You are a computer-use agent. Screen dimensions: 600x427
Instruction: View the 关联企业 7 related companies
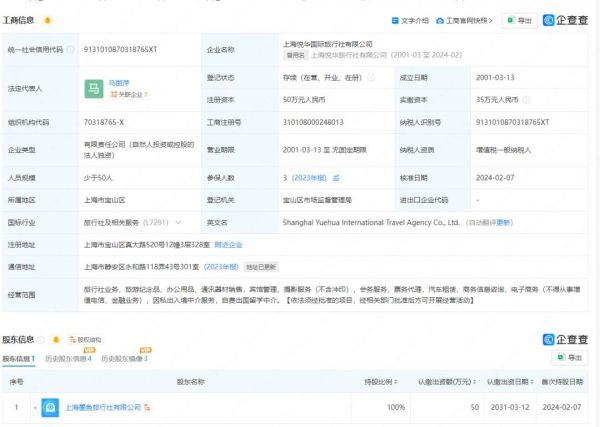pyautogui.click(x=130, y=95)
